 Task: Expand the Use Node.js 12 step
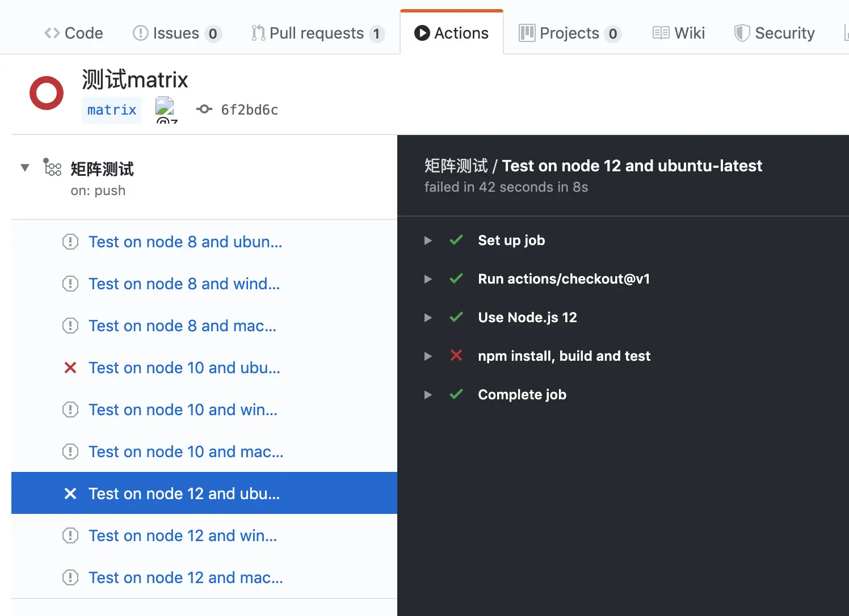[x=428, y=318]
